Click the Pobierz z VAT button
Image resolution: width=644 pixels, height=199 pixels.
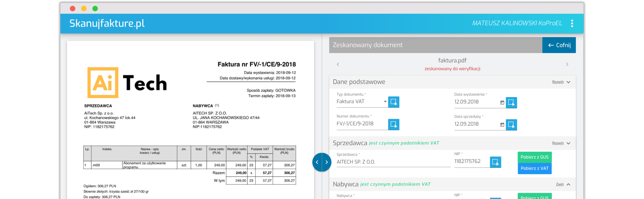click(x=535, y=168)
